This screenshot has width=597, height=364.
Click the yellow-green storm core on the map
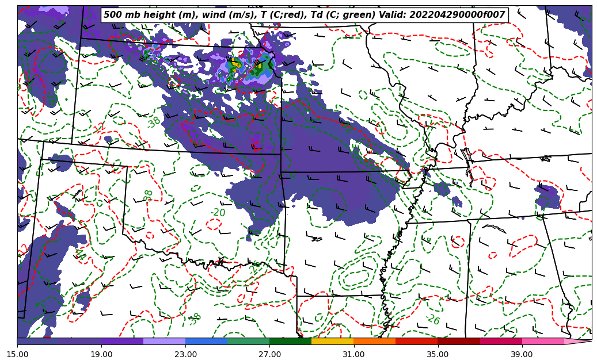(235, 65)
